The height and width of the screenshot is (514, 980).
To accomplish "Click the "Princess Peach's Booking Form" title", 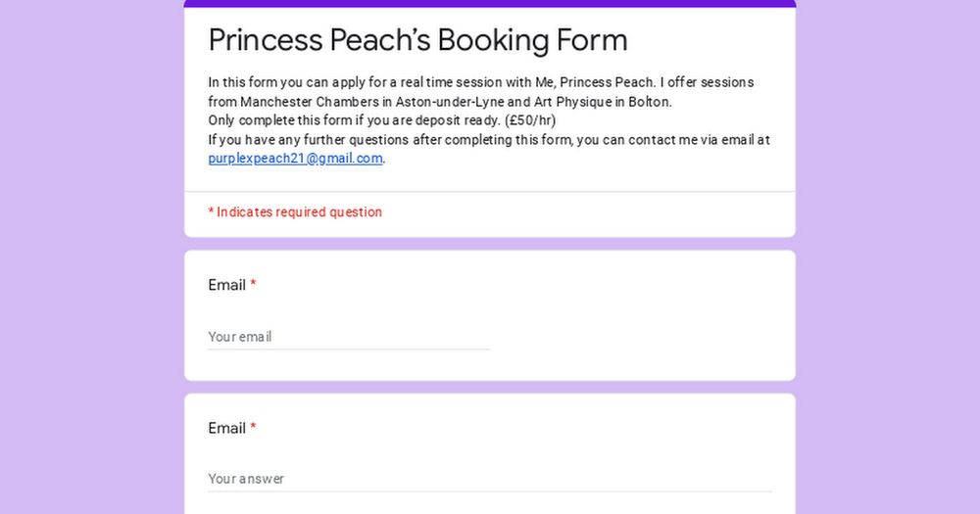I will coord(417,40).
